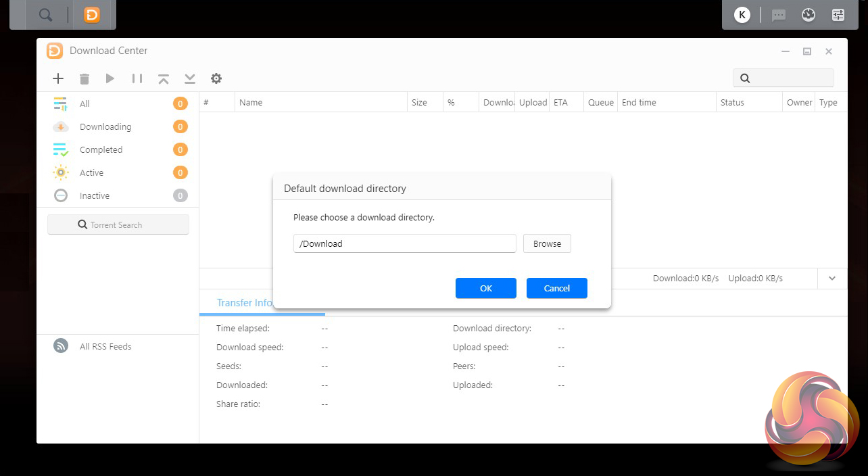This screenshot has width=868, height=476.
Task: Open the notifications chat bubble icon
Action: tap(779, 15)
